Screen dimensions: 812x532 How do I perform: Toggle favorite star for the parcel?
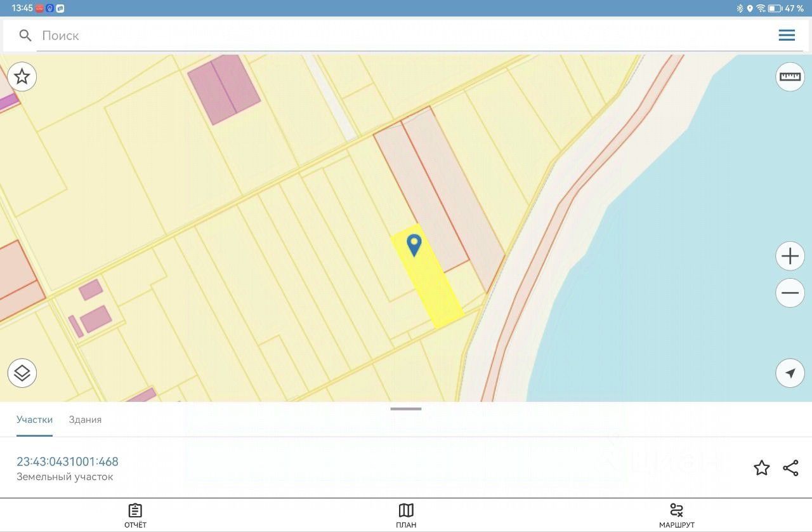tap(761, 469)
